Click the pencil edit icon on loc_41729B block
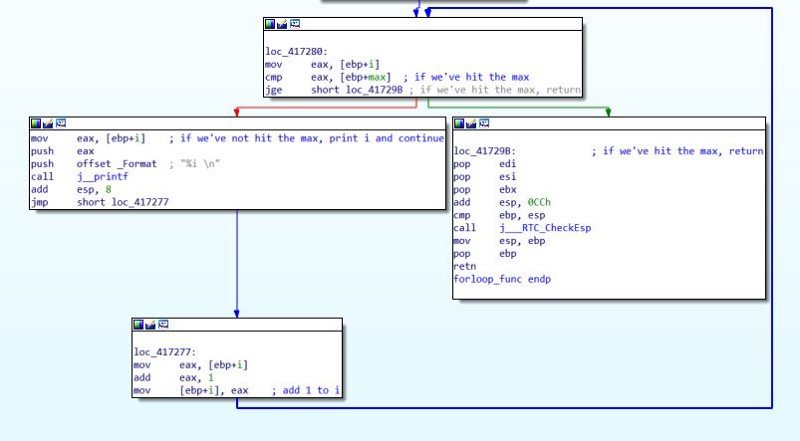Image resolution: width=800 pixels, height=441 pixels. click(x=471, y=123)
